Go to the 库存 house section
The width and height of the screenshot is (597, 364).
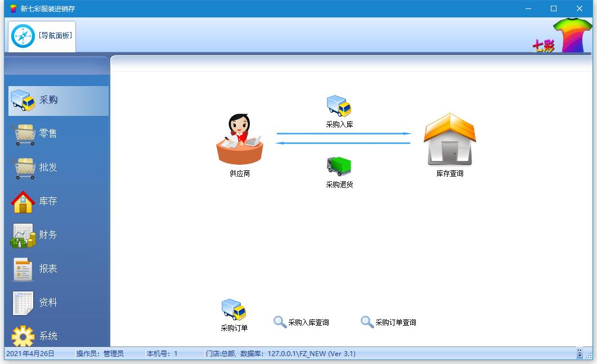[23, 202]
